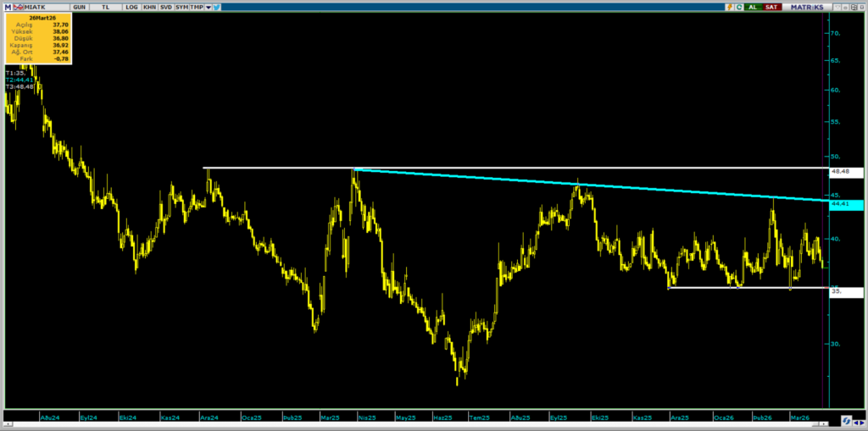Click the 48,48 price label on axis
The image size is (868, 431).
847,172
